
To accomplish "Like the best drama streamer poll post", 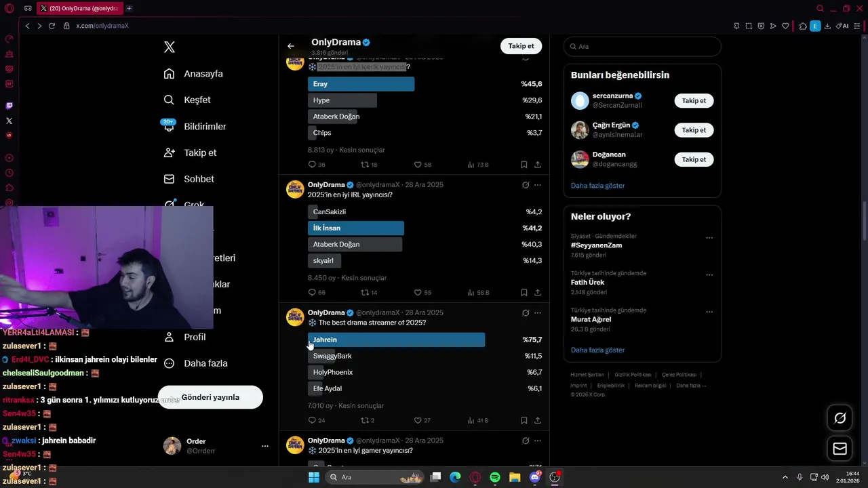I will (x=422, y=420).
